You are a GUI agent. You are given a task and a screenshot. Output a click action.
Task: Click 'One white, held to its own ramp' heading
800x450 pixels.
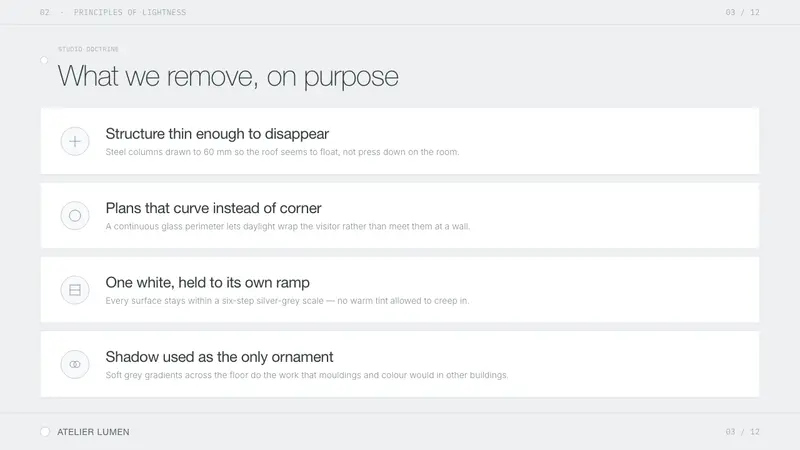(208, 282)
